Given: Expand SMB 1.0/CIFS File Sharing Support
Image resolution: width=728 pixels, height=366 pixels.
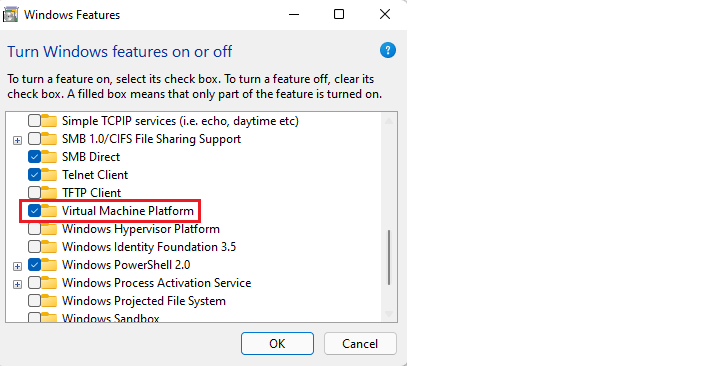Looking at the screenshot, I should tap(17, 140).
